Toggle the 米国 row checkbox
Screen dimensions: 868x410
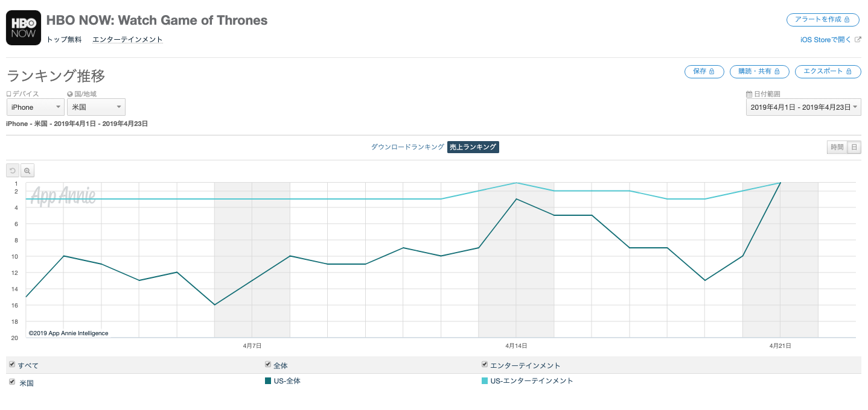12,382
